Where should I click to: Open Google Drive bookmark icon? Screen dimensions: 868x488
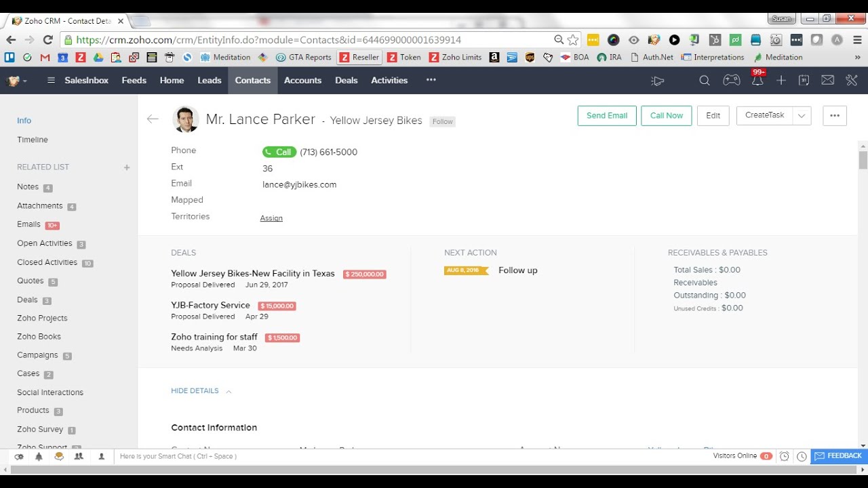click(98, 58)
